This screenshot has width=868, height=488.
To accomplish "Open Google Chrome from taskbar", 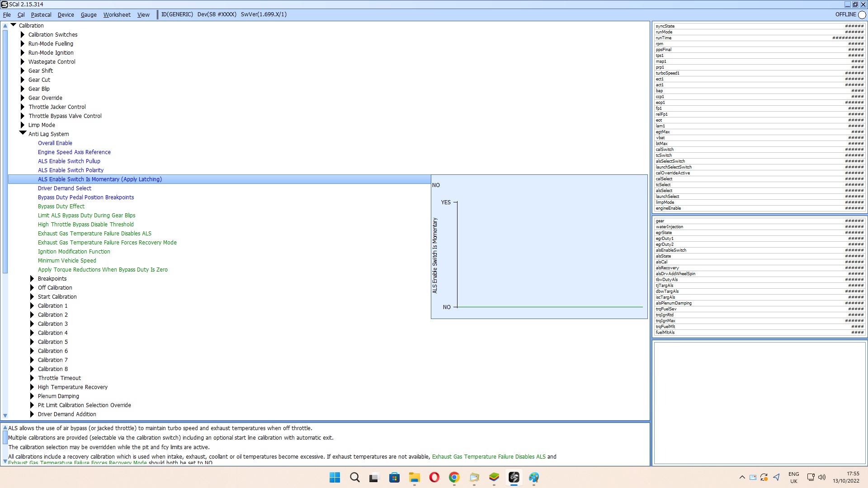I will click(454, 478).
